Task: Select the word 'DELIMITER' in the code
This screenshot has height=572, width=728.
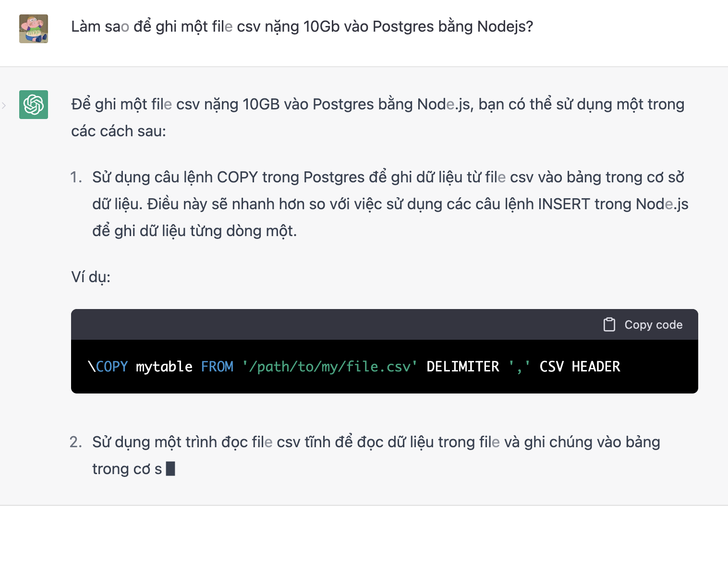Action: tap(463, 366)
